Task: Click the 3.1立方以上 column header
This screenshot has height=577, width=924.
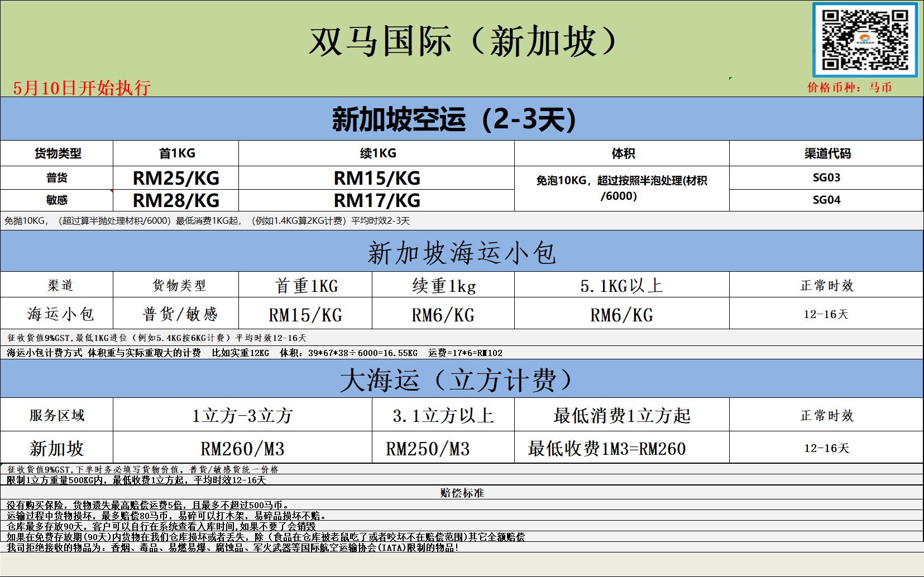Action: click(443, 415)
